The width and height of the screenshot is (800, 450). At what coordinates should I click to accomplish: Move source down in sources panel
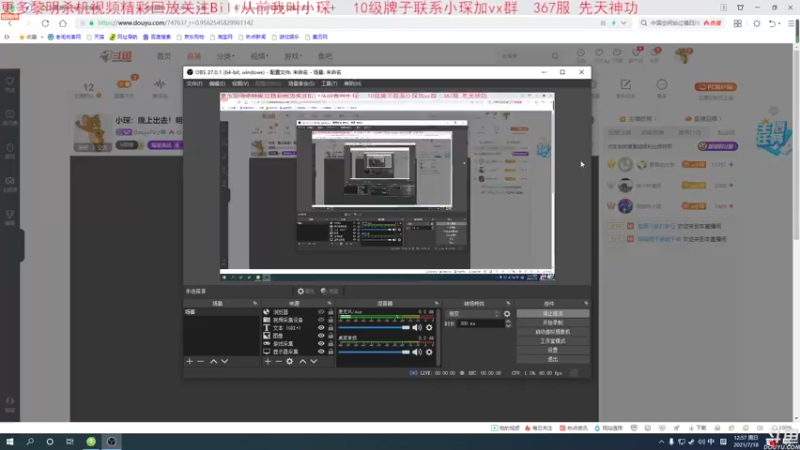(314, 361)
